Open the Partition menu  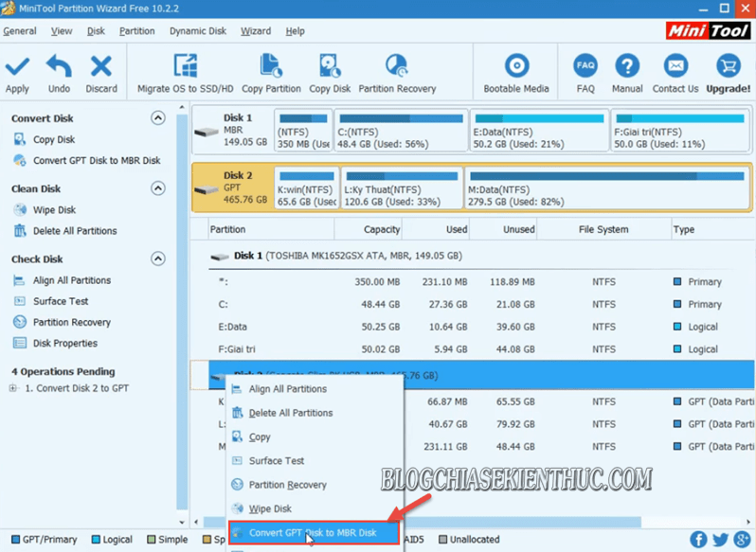pos(137,31)
